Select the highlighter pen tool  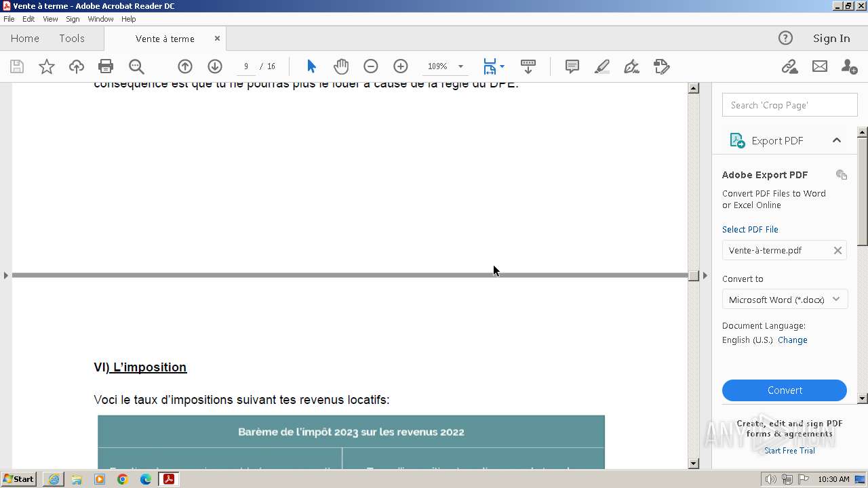(601, 66)
